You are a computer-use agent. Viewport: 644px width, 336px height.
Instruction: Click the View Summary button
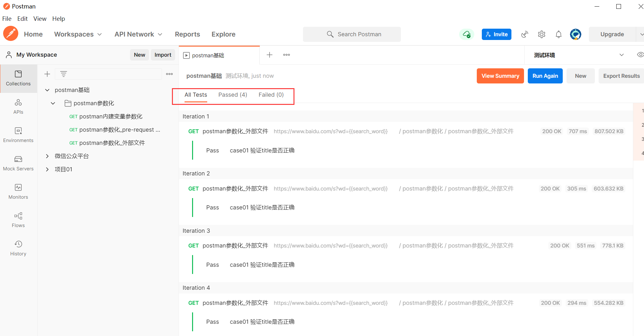pyautogui.click(x=500, y=76)
